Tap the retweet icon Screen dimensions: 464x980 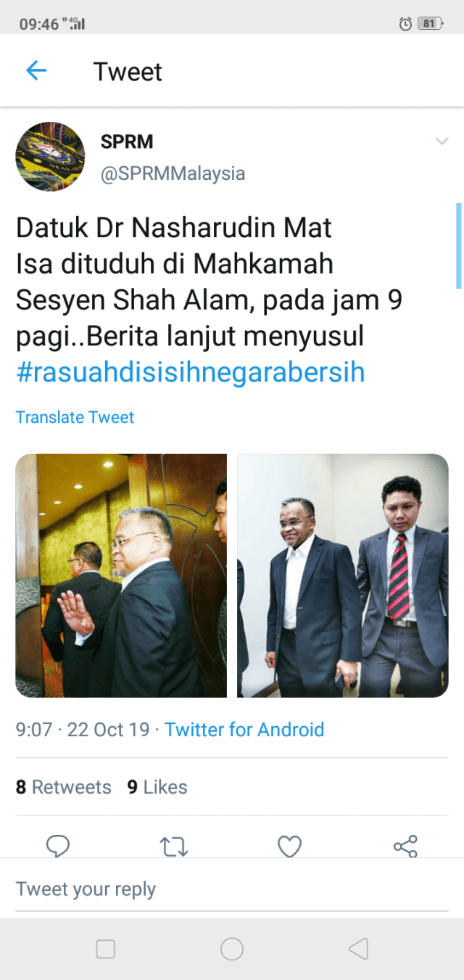click(x=174, y=846)
